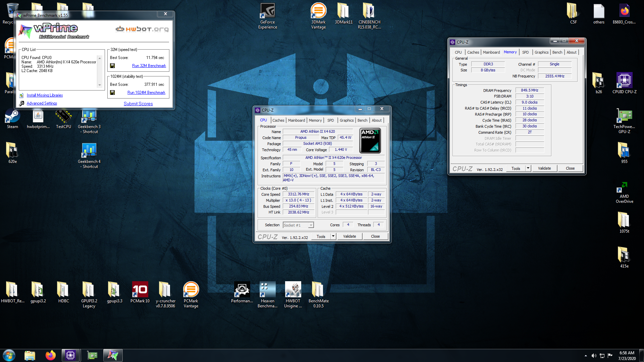Launch Heaven Benchmark desktop shortcut
Image resolution: width=644 pixels, height=362 pixels.
(x=267, y=295)
